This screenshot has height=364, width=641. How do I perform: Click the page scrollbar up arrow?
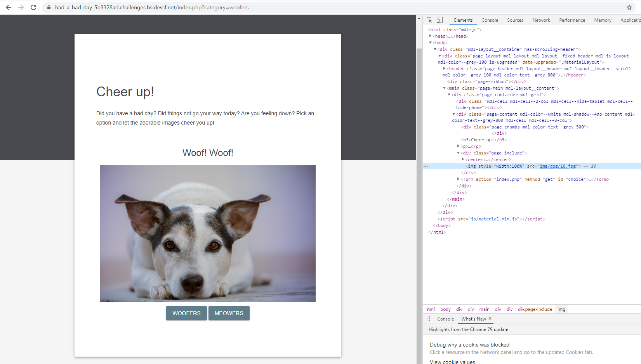point(419,18)
